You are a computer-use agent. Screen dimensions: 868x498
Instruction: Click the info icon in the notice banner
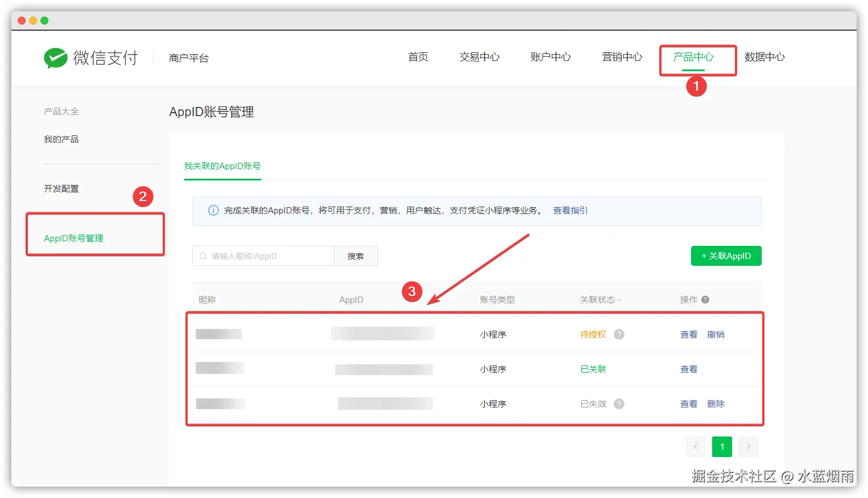click(213, 211)
